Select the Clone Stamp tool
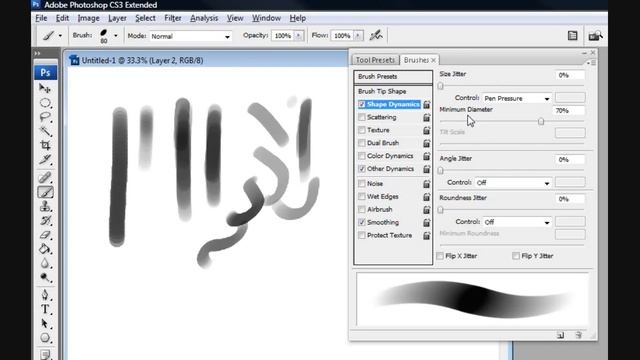The height and width of the screenshot is (360, 640). [x=45, y=206]
